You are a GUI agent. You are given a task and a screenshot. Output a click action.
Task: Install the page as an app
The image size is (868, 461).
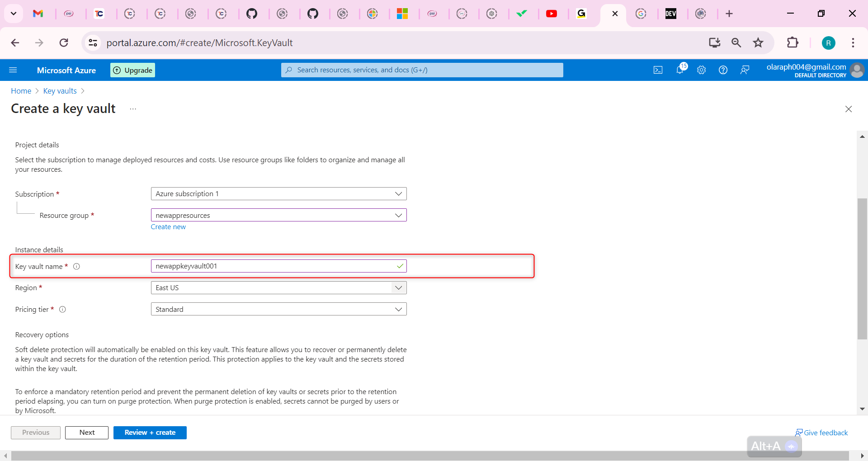click(x=714, y=43)
